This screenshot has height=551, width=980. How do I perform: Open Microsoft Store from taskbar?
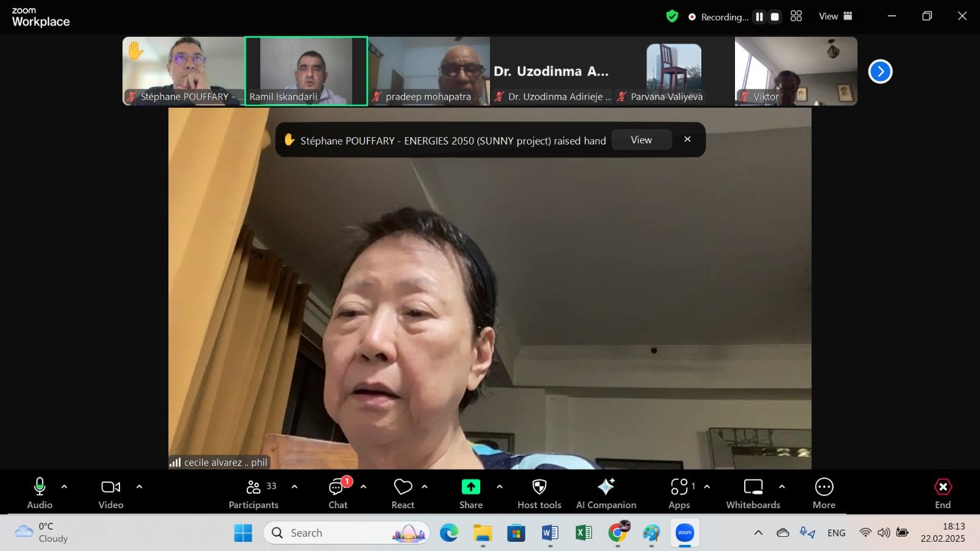516,533
